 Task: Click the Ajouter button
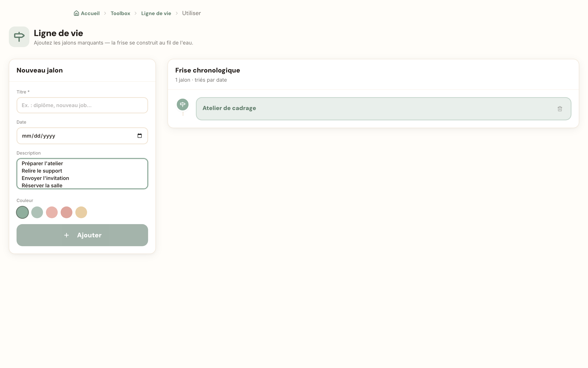pyautogui.click(x=82, y=235)
